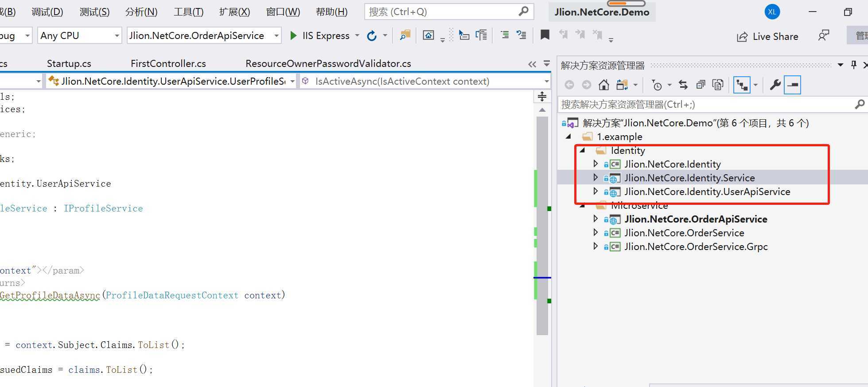Go to next bookmark icon

click(580, 35)
